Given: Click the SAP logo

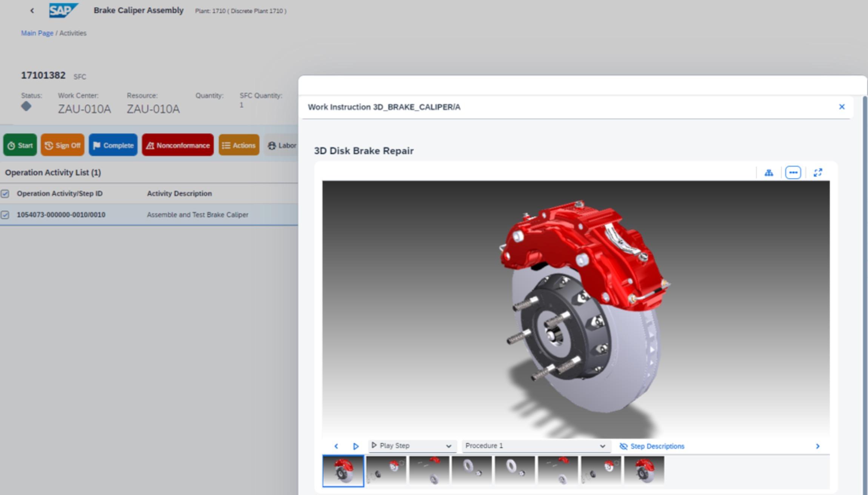Looking at the screenshot, I should (x=63, y=10).
